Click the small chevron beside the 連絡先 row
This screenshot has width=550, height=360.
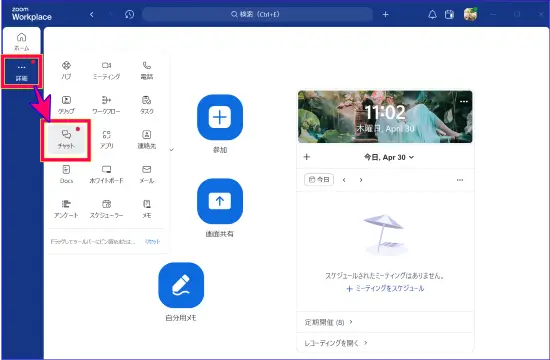pyautogui.click(x=172, y=150)
